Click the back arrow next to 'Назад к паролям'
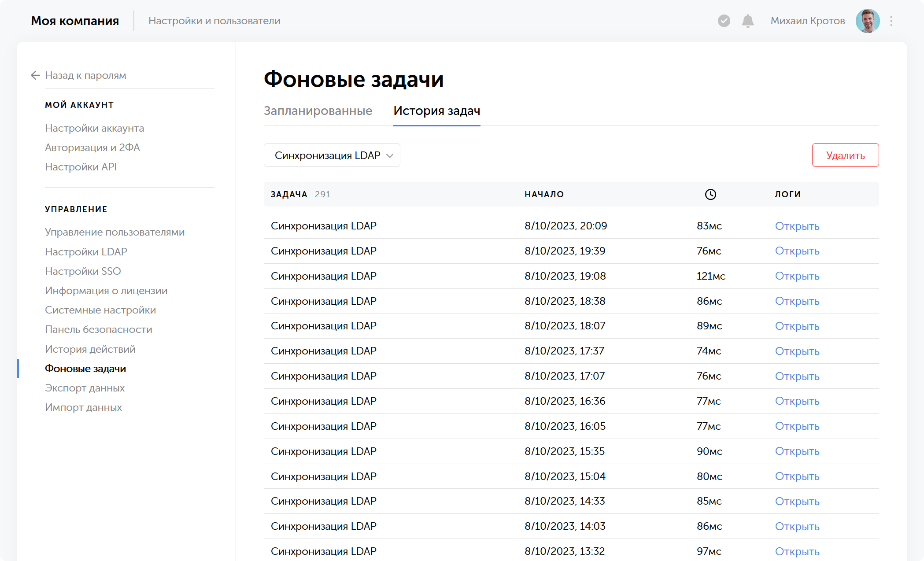This screenshot has width=924, height=561. click(35, 75)
